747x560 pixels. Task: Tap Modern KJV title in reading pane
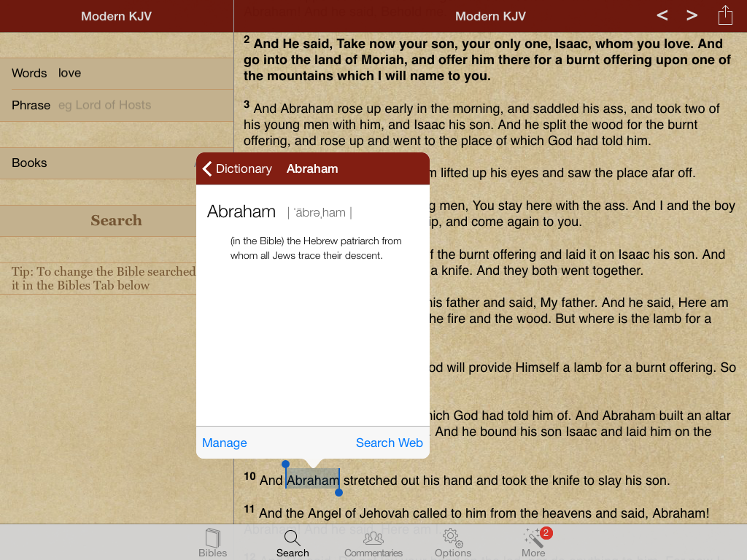490,16
